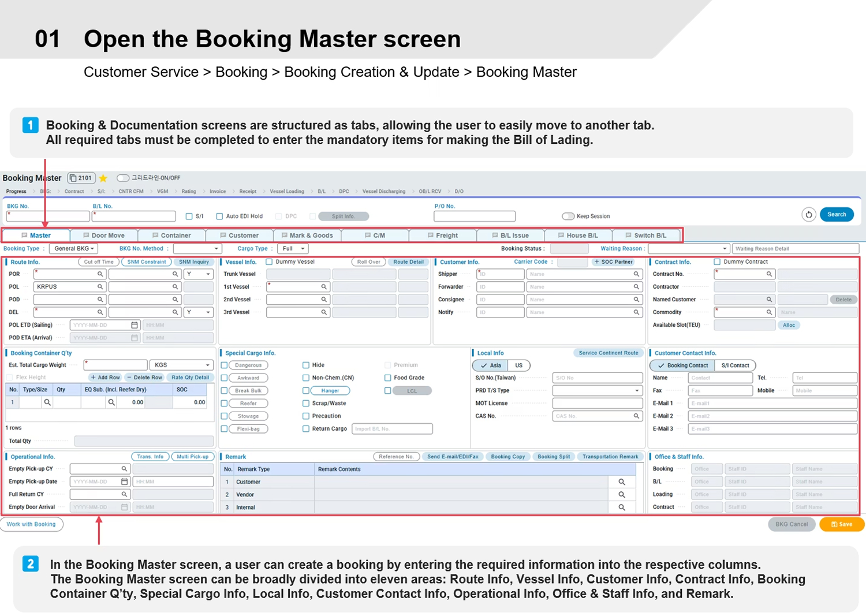Open Empty Pick-up CY lookup icon
Image resolution: width=866 pixels, height=616 pixels.
click(x=124, y=469)
